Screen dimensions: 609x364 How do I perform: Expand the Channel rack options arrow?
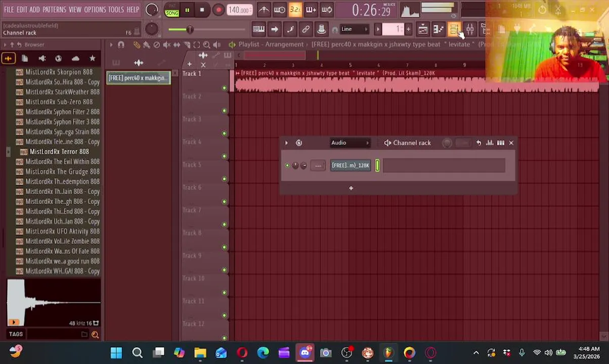click(x=286, y=143)
